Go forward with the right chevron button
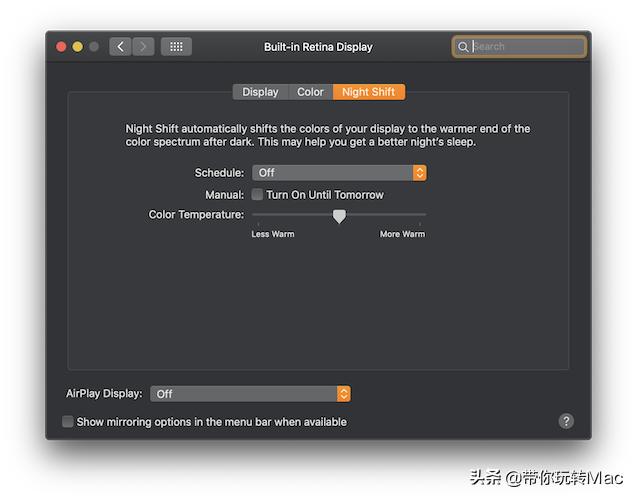 [143, 47]
